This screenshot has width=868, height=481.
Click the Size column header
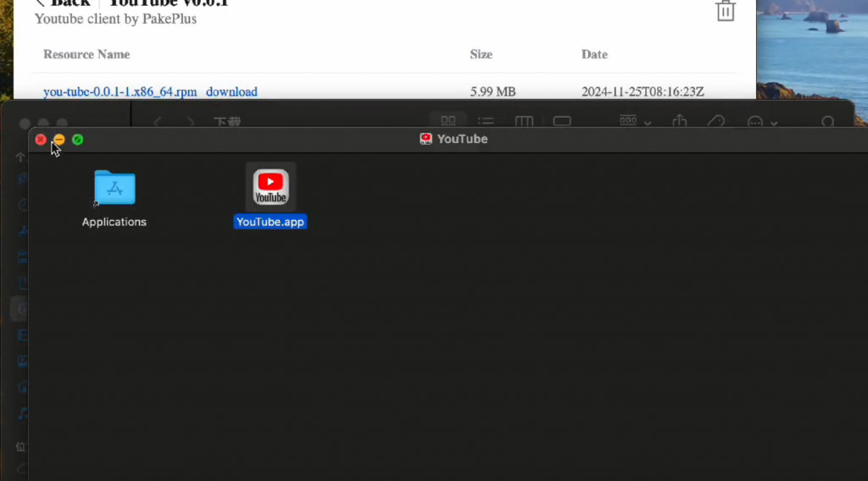pos(481,54)
